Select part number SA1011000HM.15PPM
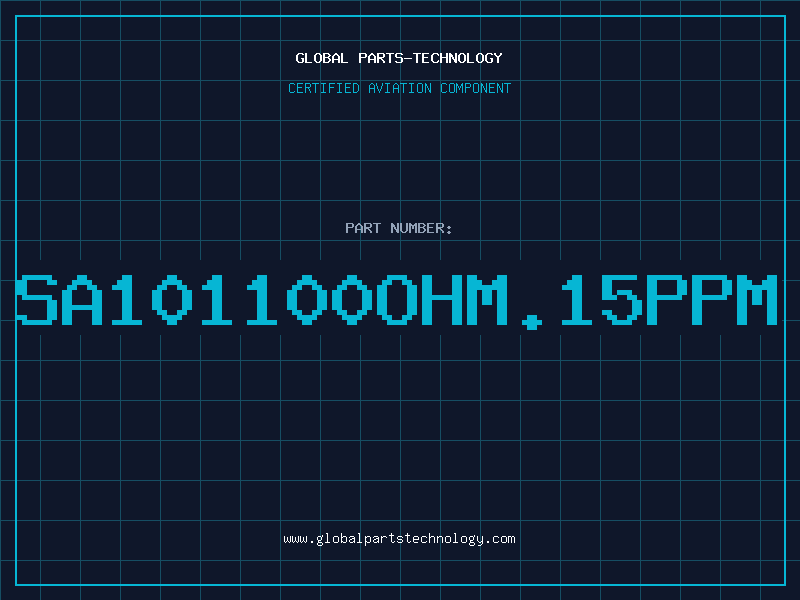Image resolution: width=800 pixels, height=600 pixels. (x=397, y=301)
